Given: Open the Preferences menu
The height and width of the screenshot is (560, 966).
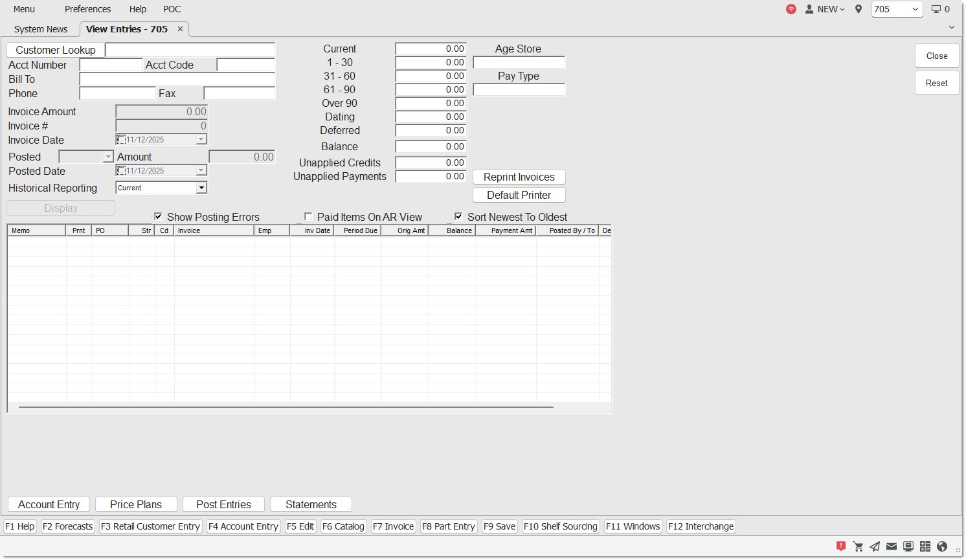Looking at the screenshot, I should coord(87,9).
